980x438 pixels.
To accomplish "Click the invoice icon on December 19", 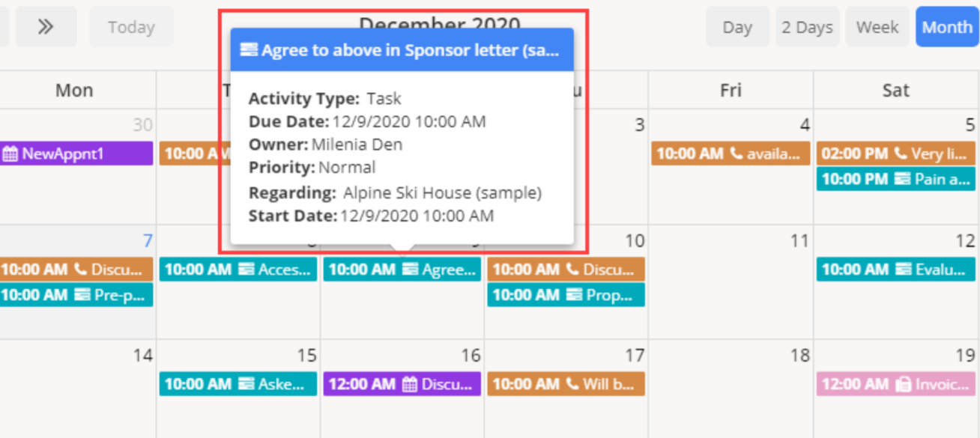I will 902,384.
